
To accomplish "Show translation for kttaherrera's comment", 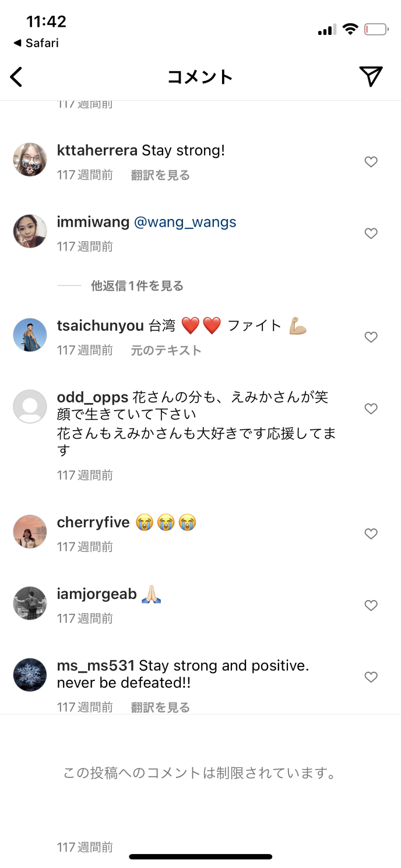I will (x=160, y=175).
